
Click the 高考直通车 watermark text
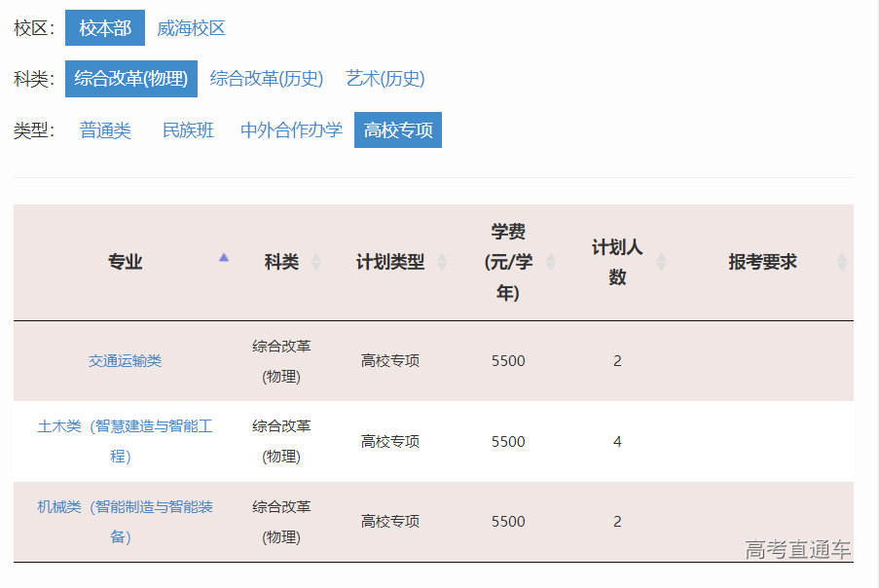[x=796, y=549]
